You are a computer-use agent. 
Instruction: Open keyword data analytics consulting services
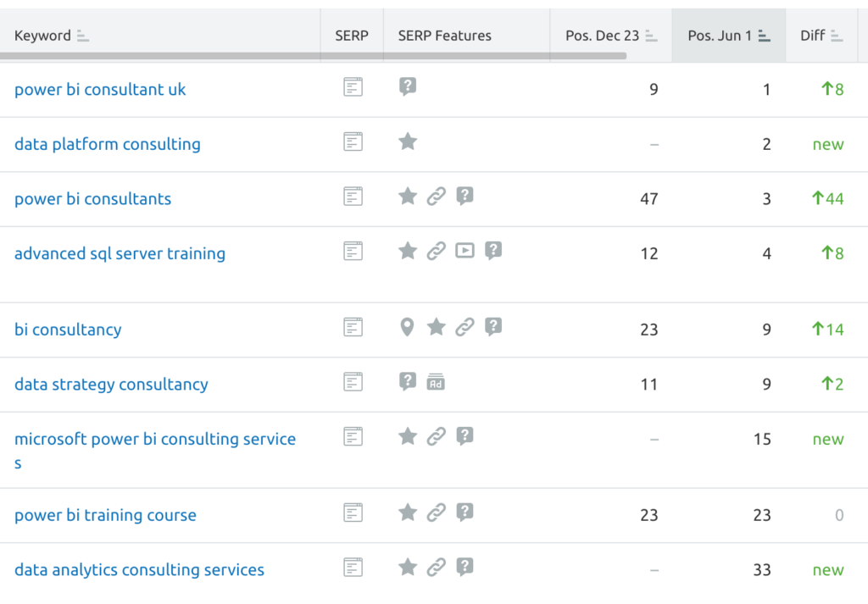click(x=140, y=570)
